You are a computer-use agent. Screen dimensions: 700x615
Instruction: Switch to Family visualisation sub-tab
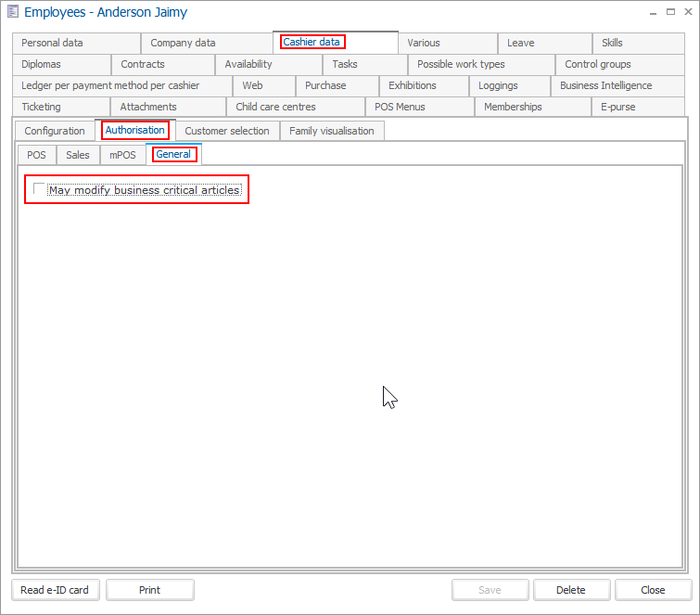point(332,131)
